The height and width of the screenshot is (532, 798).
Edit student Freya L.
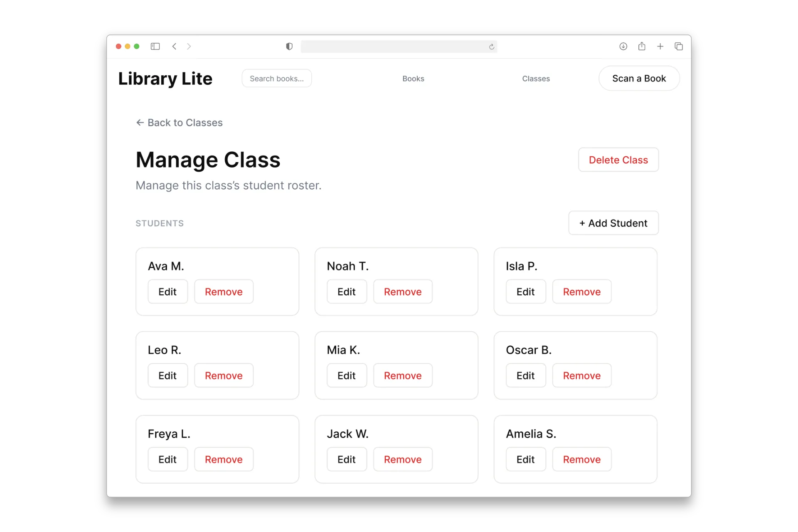[167, 460]
